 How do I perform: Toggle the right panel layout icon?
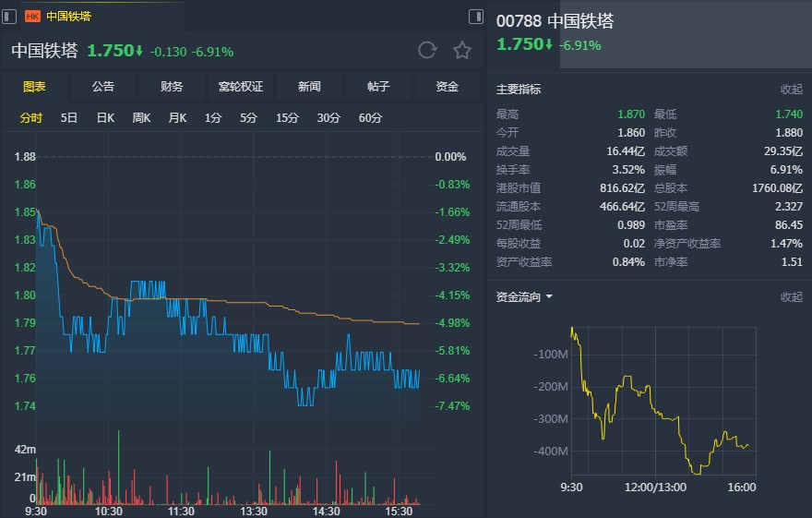click(x=476, y=17)
